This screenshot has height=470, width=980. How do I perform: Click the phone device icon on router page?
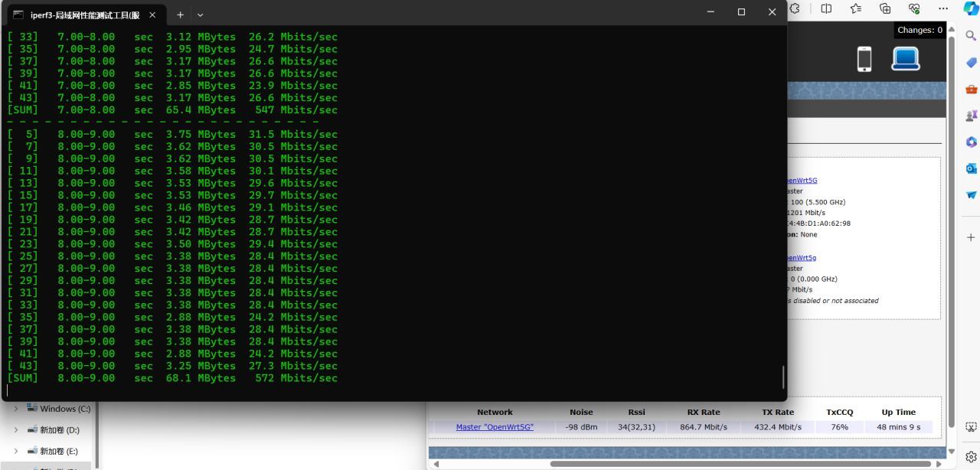coord(864,59)
